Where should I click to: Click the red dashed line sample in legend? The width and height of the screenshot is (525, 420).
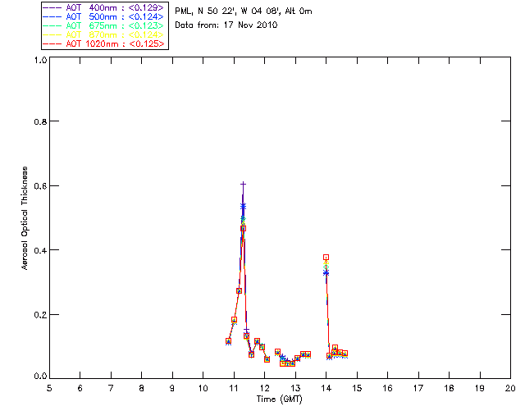click(x=52, y=43)
